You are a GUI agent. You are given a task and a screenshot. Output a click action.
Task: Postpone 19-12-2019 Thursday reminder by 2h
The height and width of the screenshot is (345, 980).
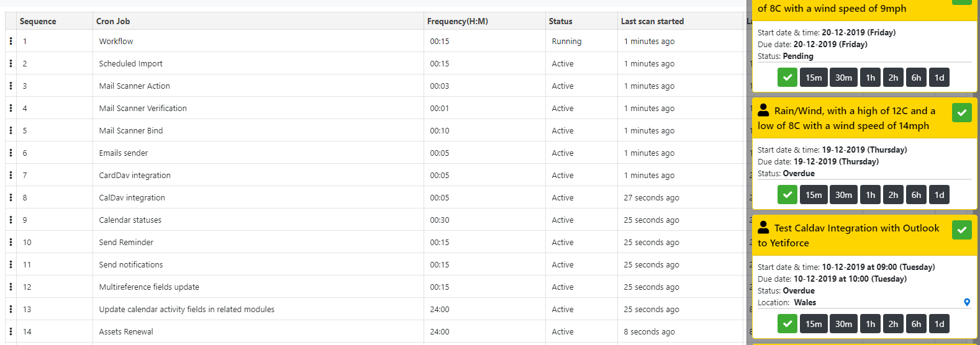[893, 195]
